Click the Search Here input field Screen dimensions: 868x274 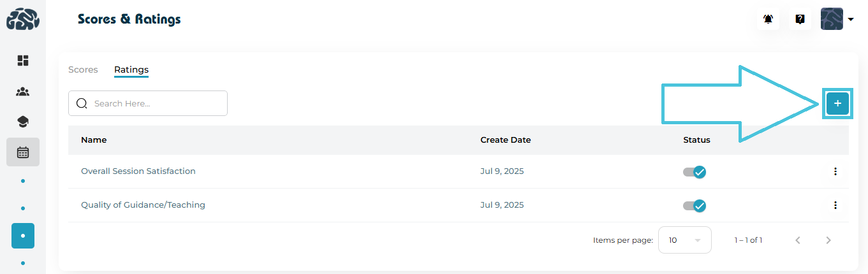click(153, 103)
